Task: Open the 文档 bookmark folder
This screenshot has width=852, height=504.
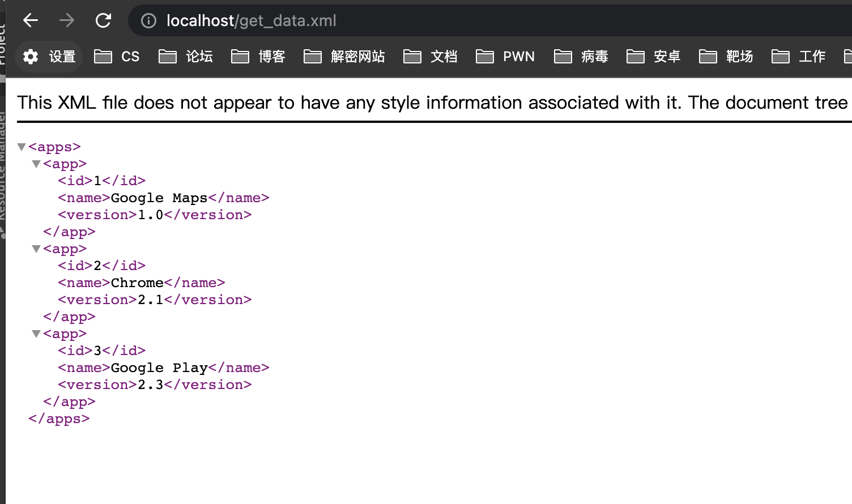Action: click(x=431, y=57)
